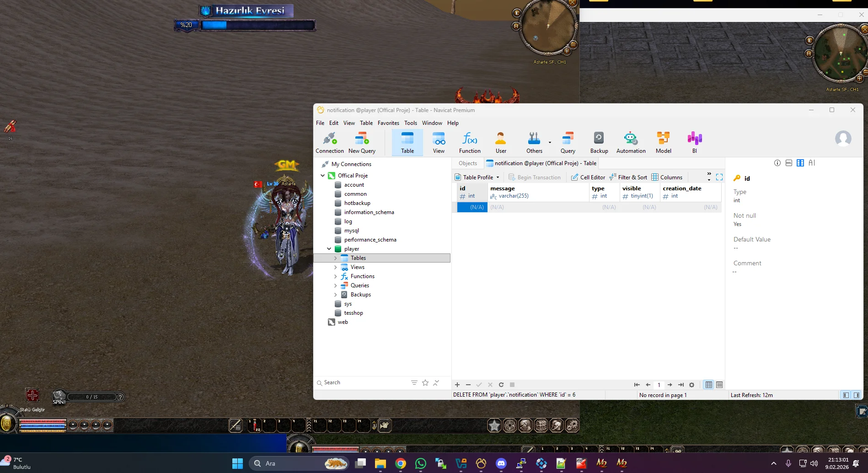Click the Model toolbar icon
Image resolution: width=868 pixels, height=473 pixels.
(663, 143)
